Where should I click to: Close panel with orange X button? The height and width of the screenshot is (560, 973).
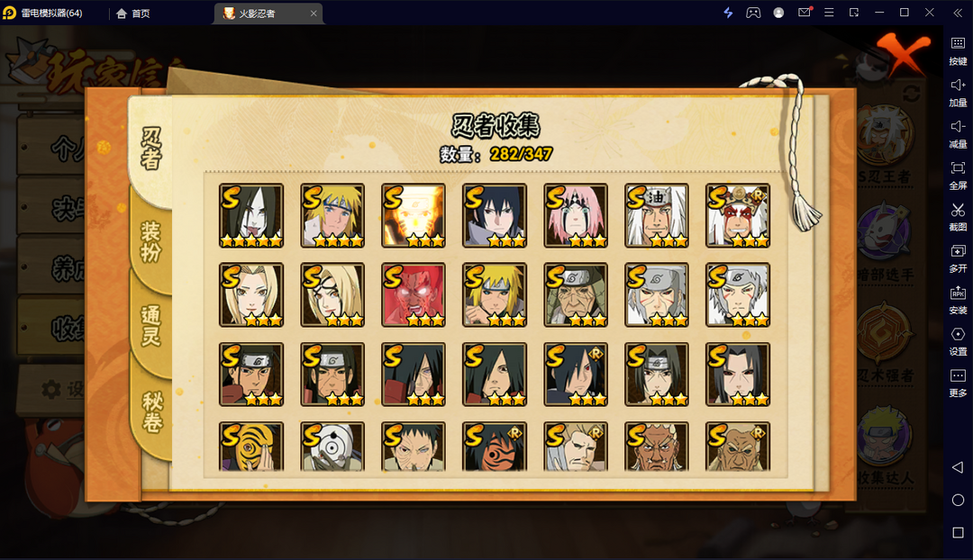tap(904, 54)
